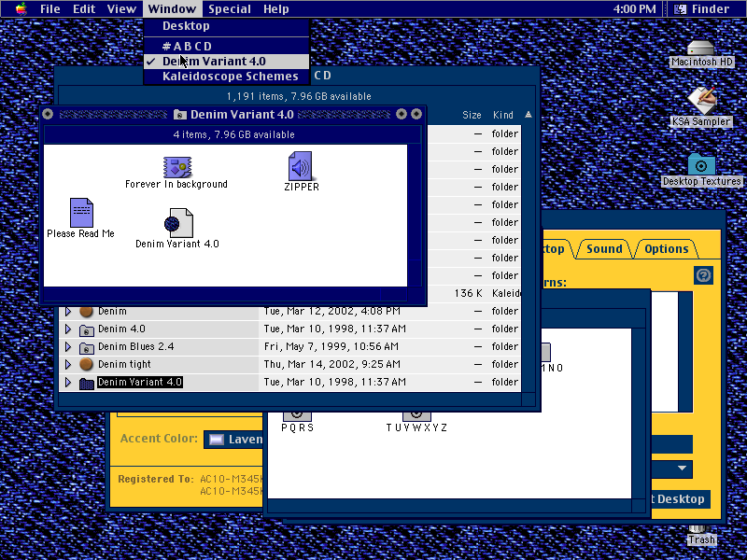Screen dimensions: 747x560
Task: Click the folder icon of highlighted Denim Variant 4.0 row
Action: (86, 383)
